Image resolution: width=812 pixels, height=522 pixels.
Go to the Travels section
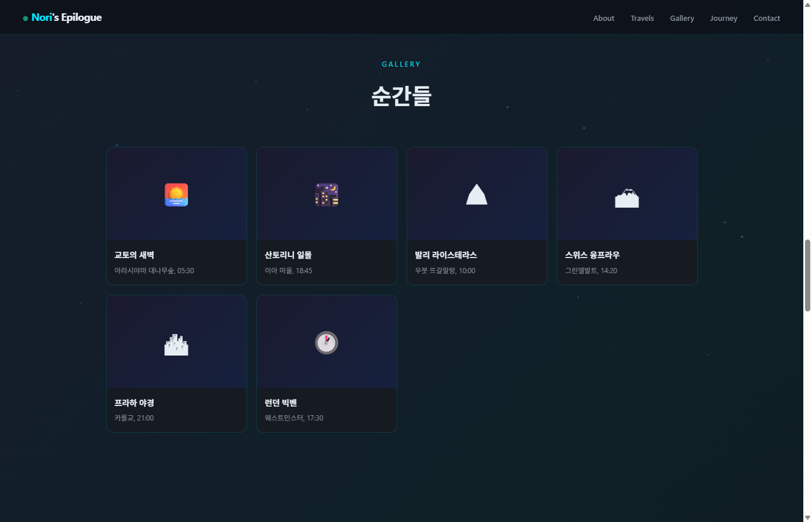pyautogui.click(x=642, y=19)
